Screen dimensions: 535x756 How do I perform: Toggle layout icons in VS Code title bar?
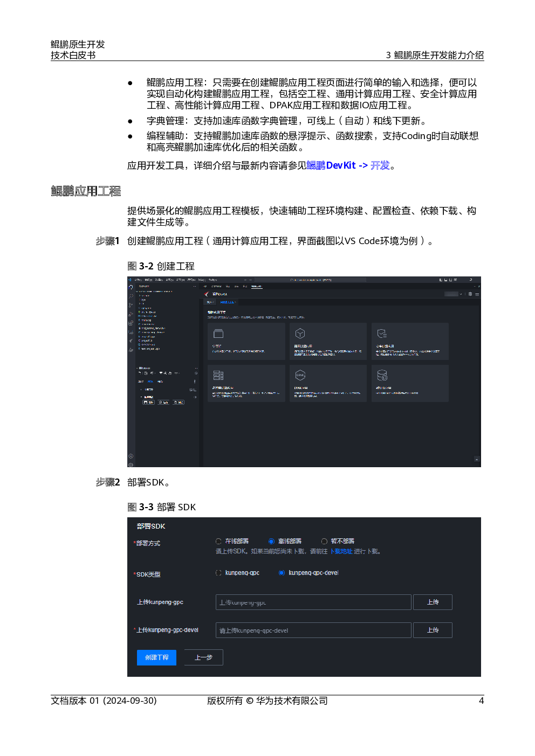[448, 280]
